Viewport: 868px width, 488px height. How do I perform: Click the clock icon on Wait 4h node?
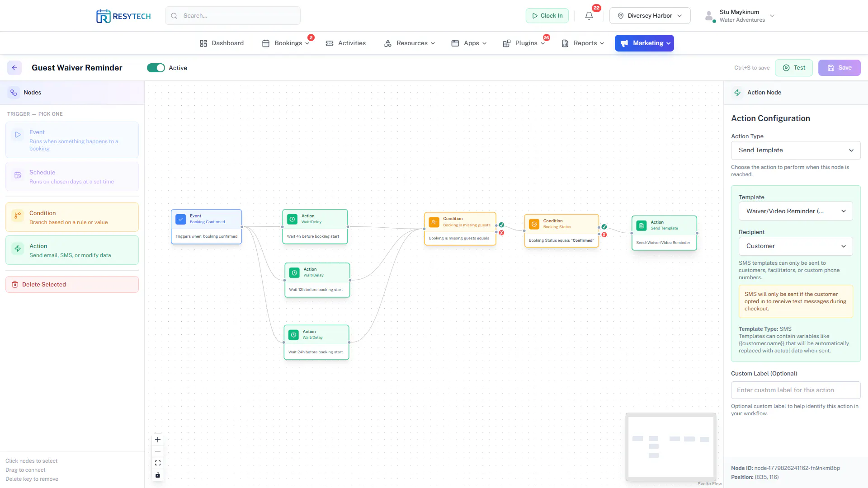point(292,219)
